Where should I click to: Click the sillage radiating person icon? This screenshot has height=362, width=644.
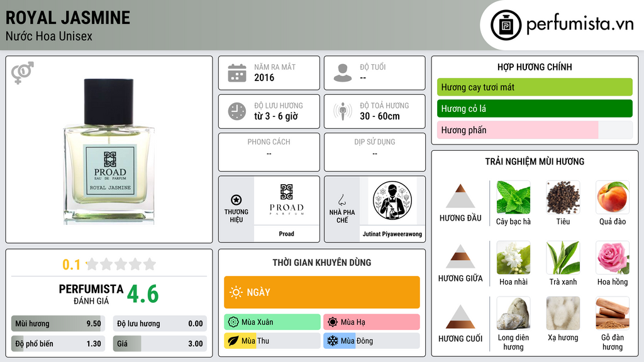point(343,111)
